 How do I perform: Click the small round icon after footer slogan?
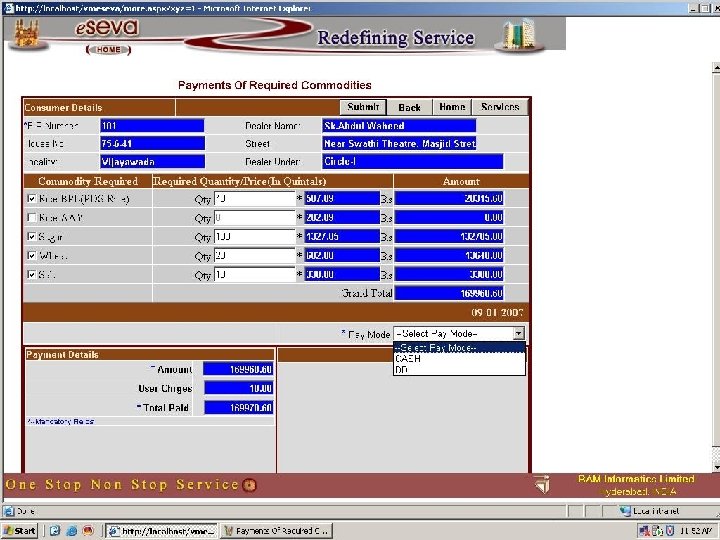pyautogui.click(x=250, y=485)
